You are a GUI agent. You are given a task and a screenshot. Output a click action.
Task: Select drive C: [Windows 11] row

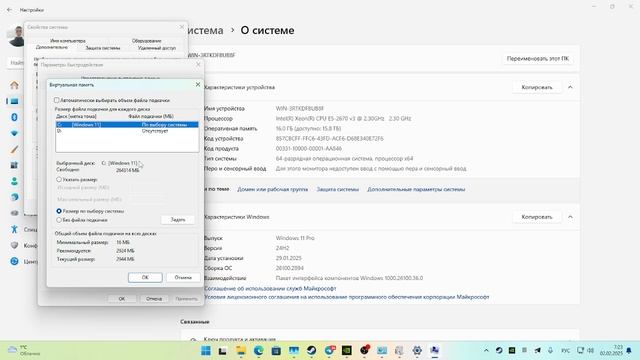click(x=127, y=124)
